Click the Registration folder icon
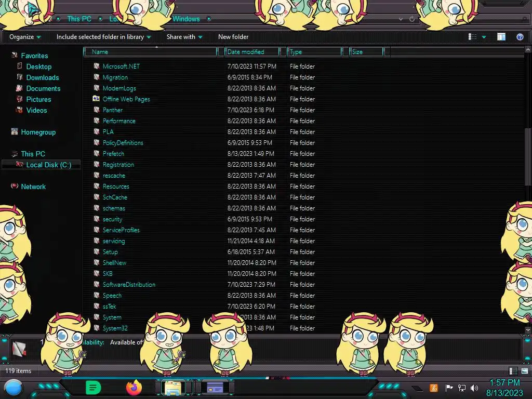Viewport: 532px width, 399px height. point(97,164)
